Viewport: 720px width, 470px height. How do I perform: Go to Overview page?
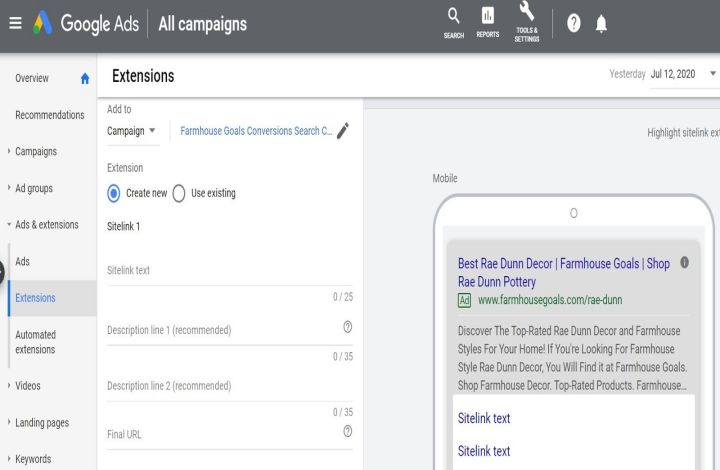[32, 78]
